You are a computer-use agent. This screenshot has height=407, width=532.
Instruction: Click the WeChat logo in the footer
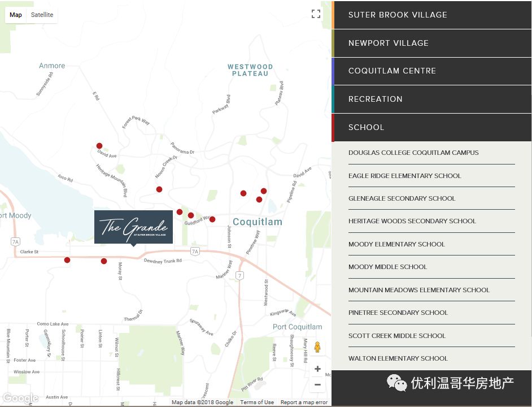396,383
